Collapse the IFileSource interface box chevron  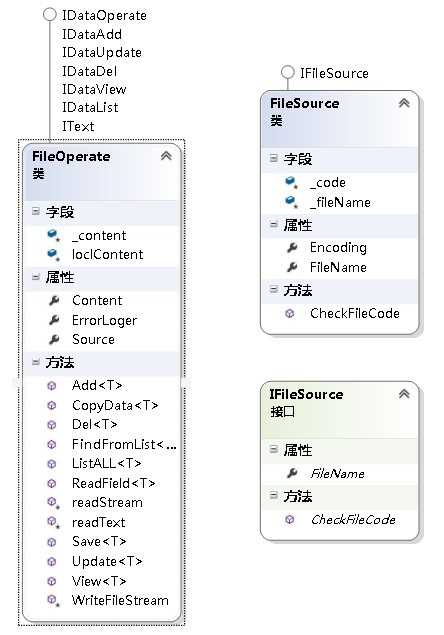tap(404, 394)
